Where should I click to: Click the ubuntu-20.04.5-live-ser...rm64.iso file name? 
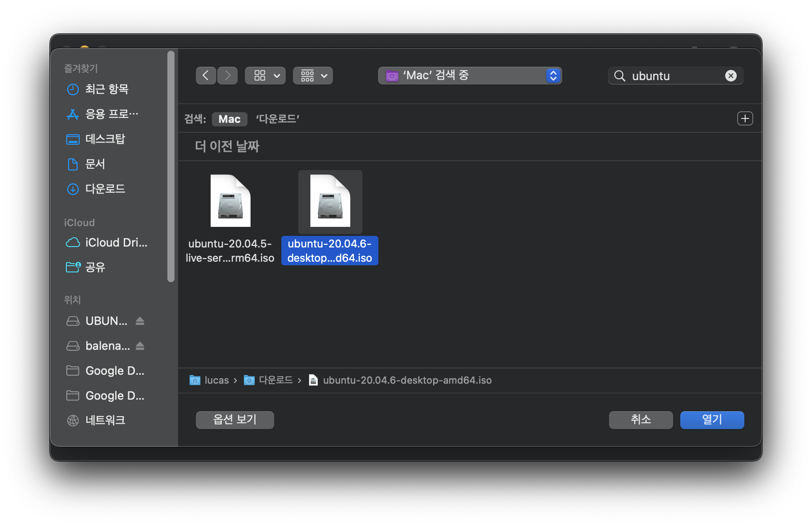(230, 251)
